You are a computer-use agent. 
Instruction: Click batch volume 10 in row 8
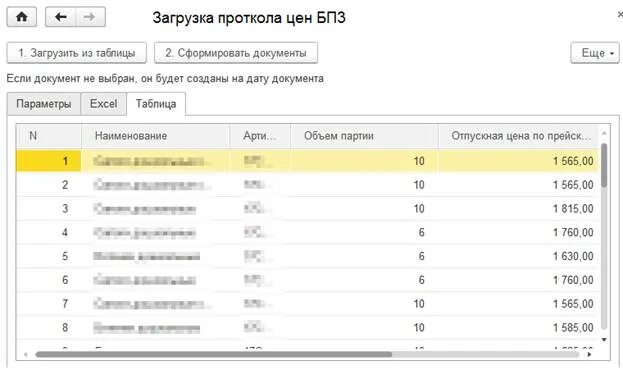[419, 328]
